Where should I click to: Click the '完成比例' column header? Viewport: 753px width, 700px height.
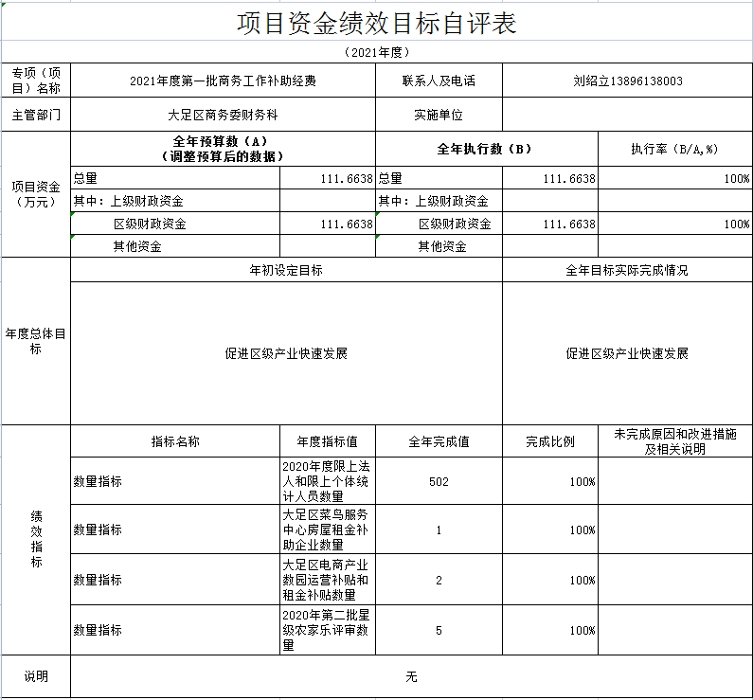pyautogui.click(x=550, y=440)
